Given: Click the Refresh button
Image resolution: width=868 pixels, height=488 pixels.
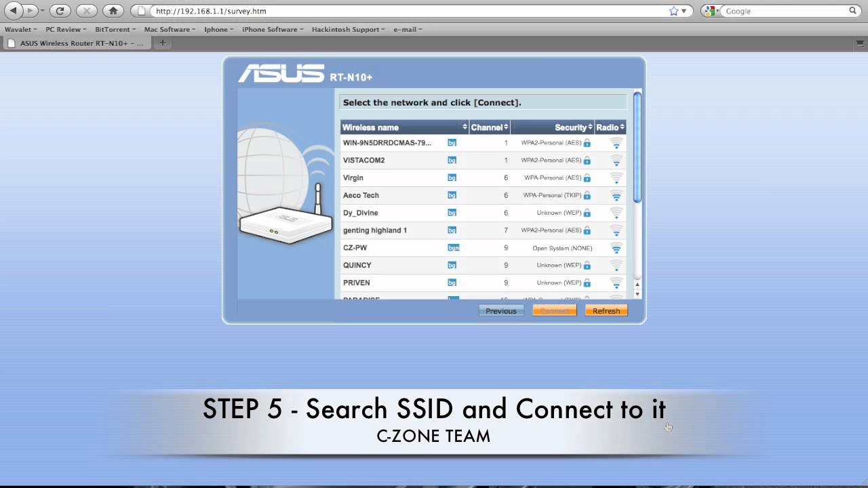Looking at the screenshot, I should (x=606, y=310).
